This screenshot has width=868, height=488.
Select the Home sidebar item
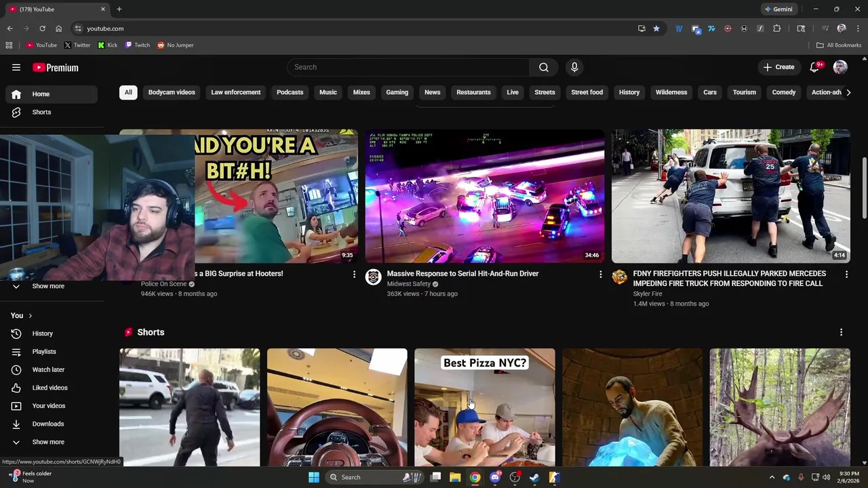tap(52, 94)
